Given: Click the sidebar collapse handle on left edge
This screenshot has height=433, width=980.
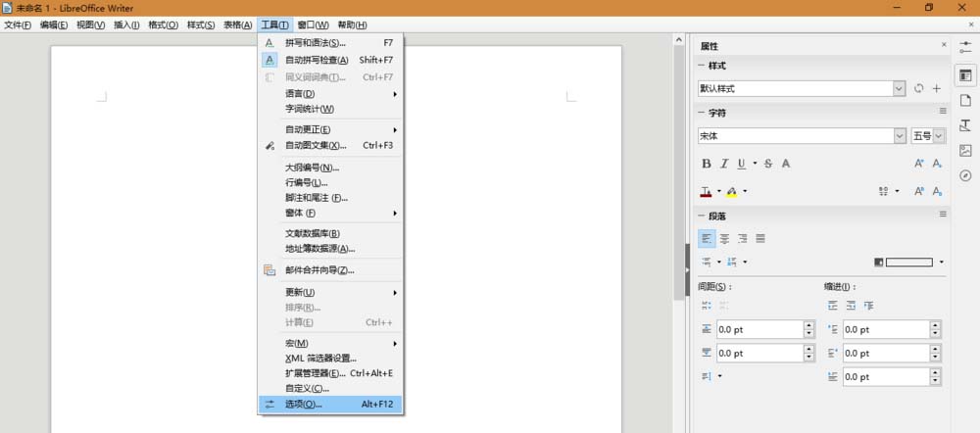Looking at the screenshot, I should coord(688,270).
